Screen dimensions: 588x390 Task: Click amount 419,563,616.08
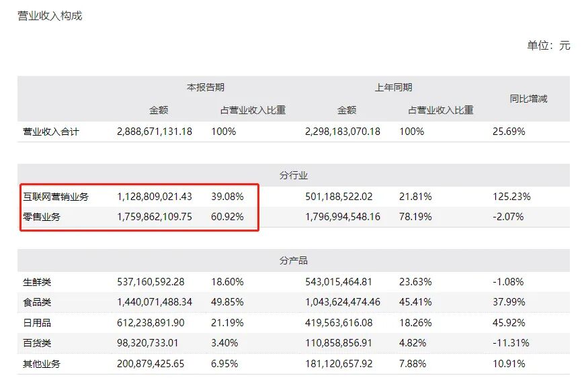pos(339,323)
